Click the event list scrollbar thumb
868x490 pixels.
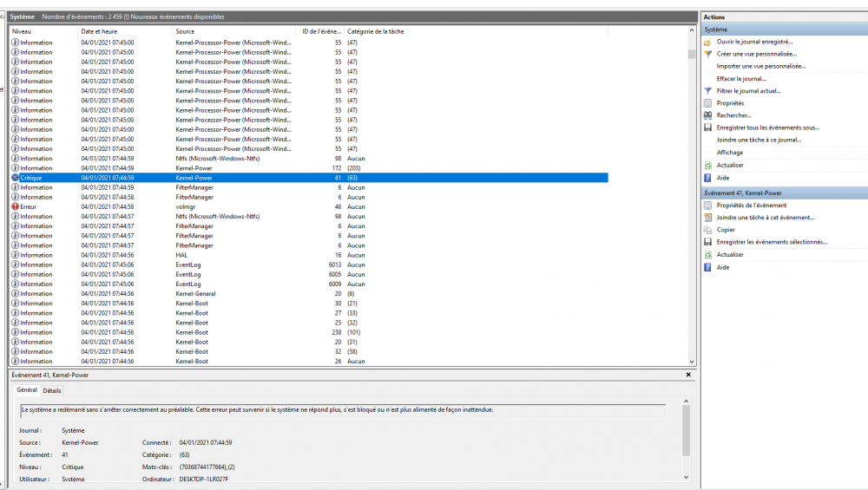pos(692,54)
